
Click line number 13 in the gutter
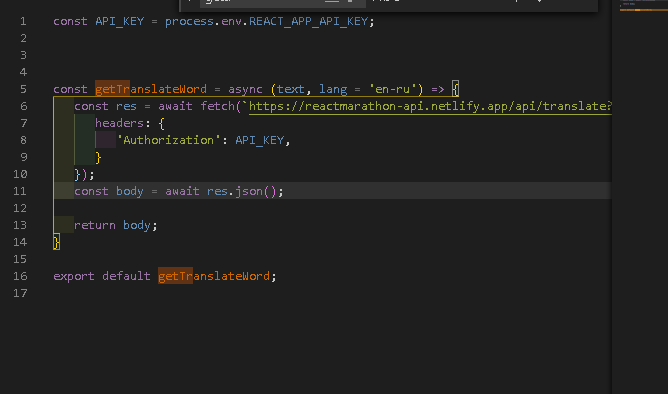click(20, 225)
